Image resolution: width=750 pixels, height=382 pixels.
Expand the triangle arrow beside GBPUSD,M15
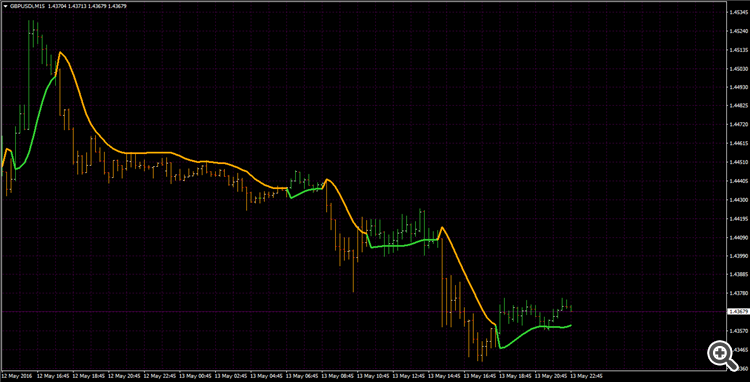click(x=5, y=7)
